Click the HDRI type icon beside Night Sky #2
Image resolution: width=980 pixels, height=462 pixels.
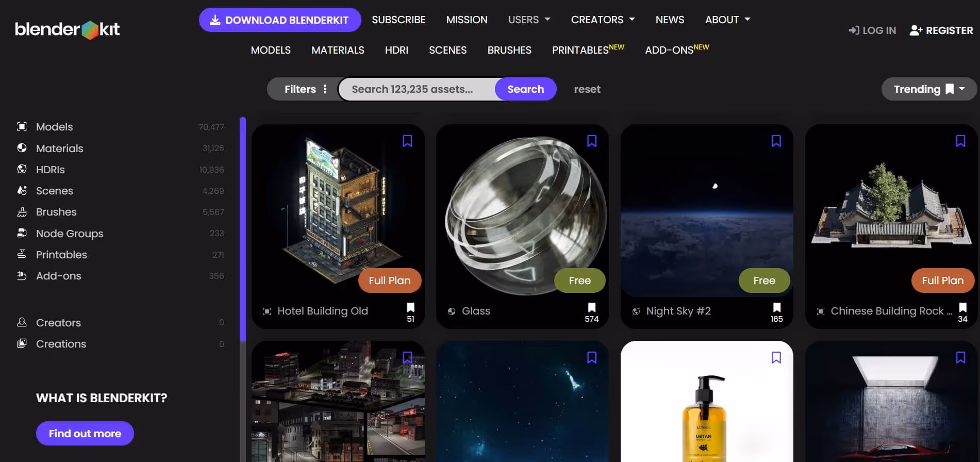point(636,311)
